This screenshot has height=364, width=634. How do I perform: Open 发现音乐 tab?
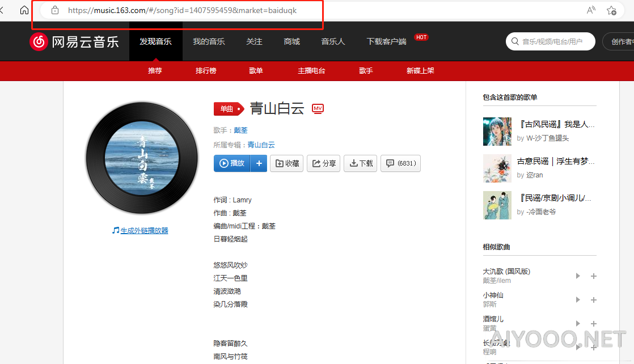[156, 41]
